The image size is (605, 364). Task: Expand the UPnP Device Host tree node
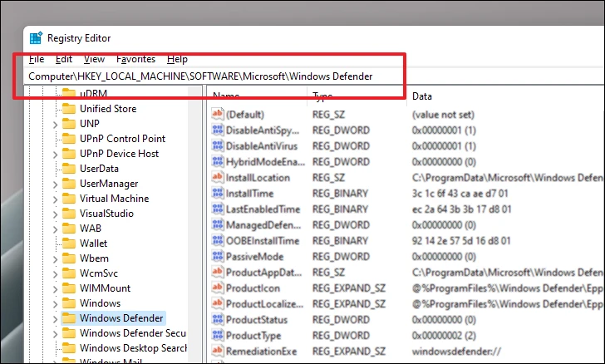(55, 155)
